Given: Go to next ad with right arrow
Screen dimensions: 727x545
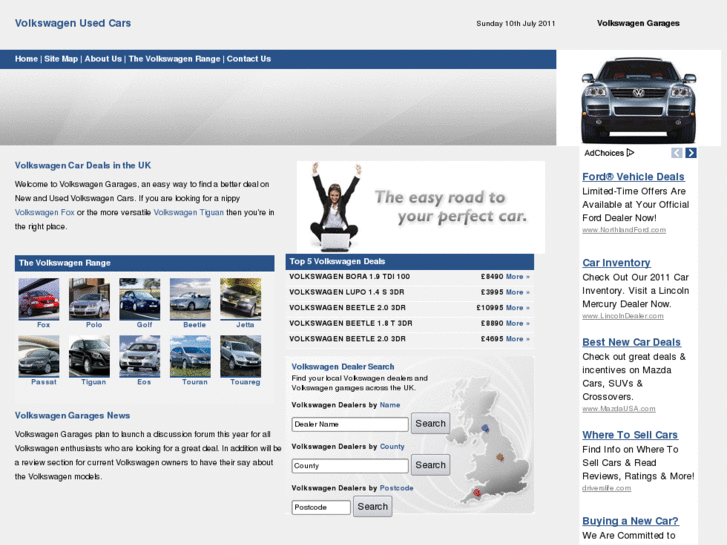Looking at the screenshot, I should pos(691,153).
